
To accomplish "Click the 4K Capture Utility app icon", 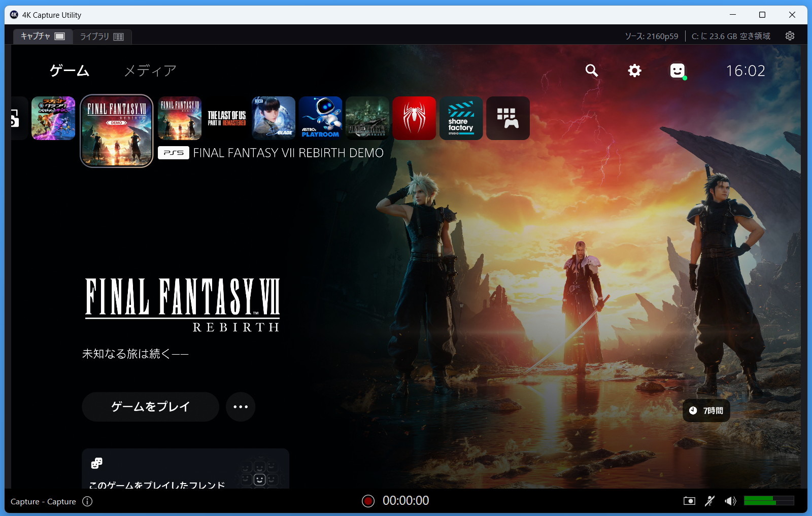I will (14, 15).
